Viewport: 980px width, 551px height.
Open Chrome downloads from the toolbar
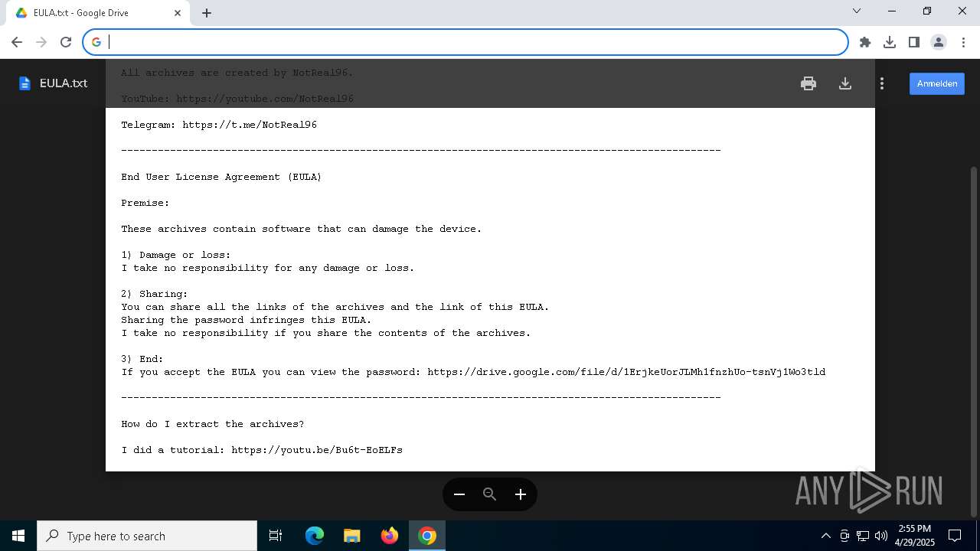coord(890,42)
